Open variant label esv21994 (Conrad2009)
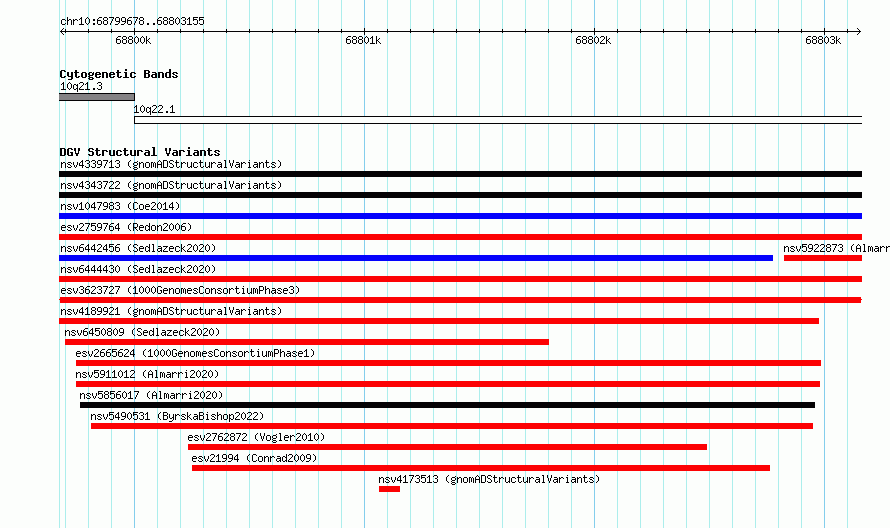This screenshot has height=528, width=890. tap(254, 459)
